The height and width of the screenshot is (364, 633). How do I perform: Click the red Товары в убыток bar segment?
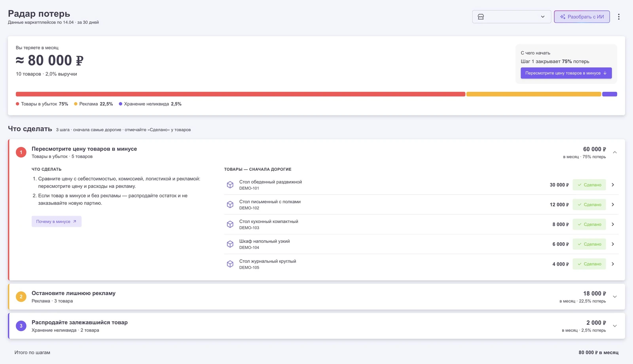[241, 94]
